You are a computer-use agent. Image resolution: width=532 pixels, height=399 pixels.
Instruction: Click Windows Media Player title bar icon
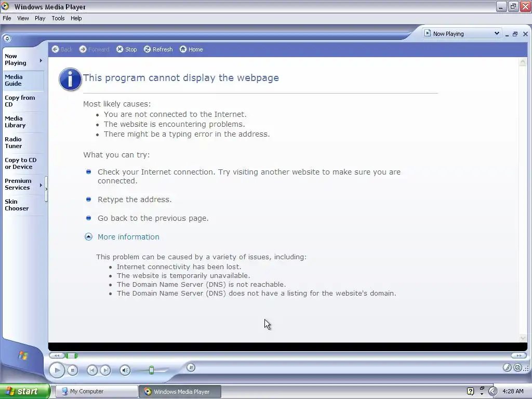[x=5, y=6]
